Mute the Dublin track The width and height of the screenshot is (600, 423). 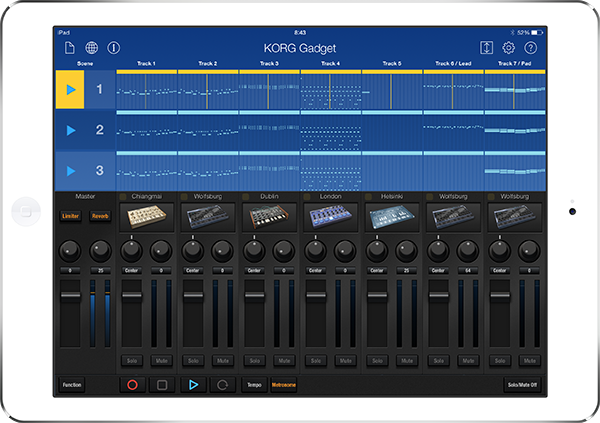(284, 361)
